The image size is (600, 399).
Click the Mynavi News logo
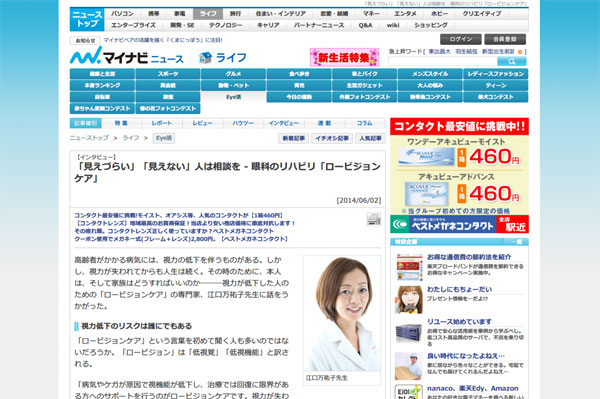126,56
